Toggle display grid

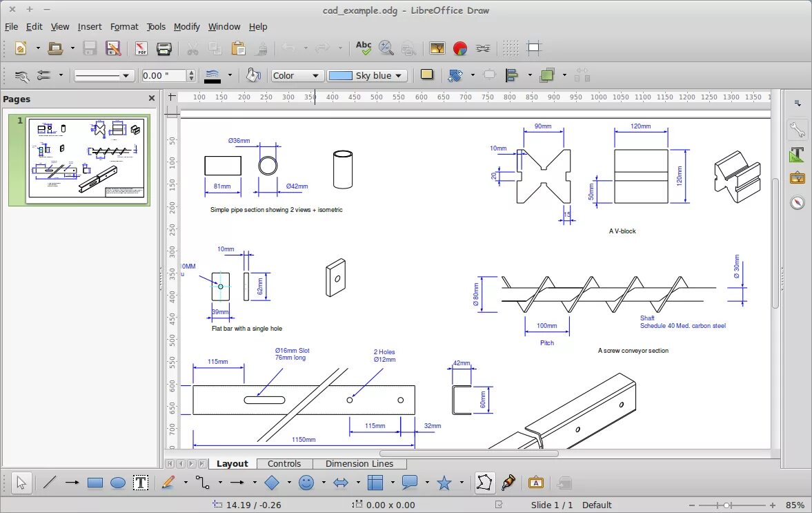point(511,48)
